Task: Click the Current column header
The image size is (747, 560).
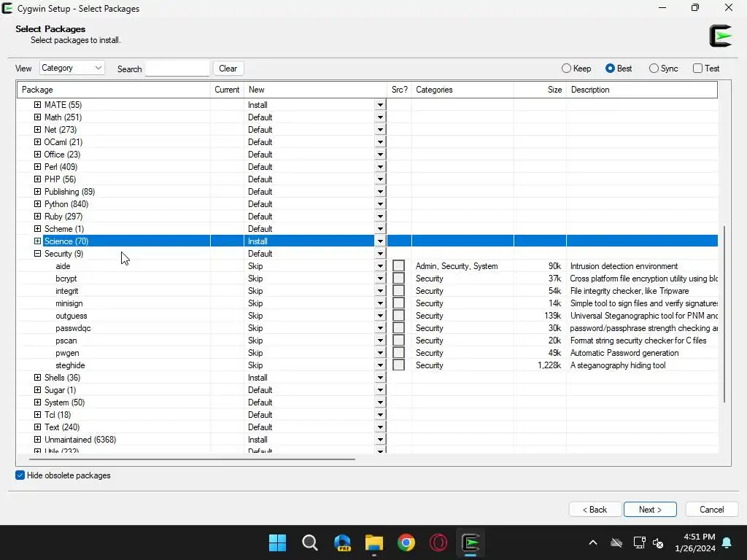Action: pyautogui.click(x=227, y=90)
